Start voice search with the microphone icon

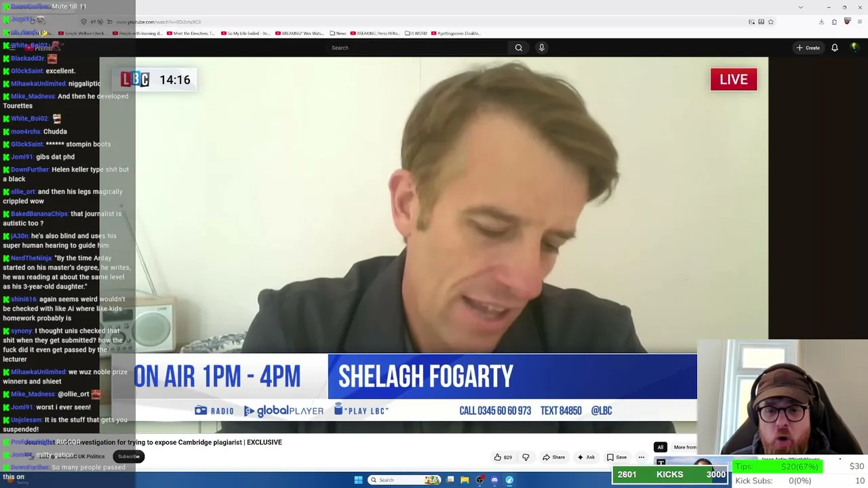pyautogui.click(x=541, y=47)
